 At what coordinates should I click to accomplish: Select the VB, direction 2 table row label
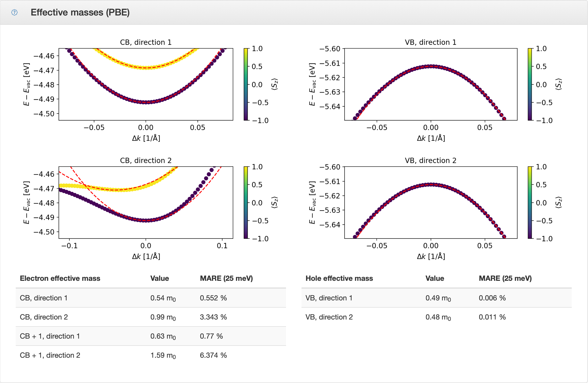coord(329,317)
